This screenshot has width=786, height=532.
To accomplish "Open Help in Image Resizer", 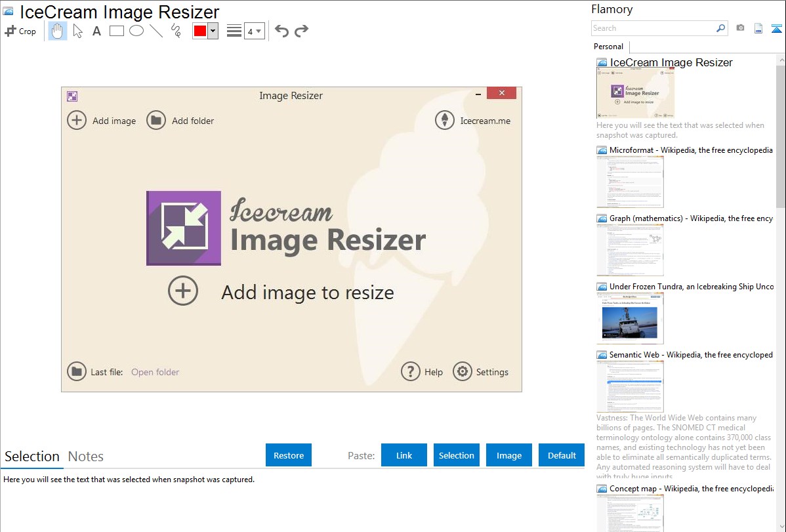I will tap(422, 371).
